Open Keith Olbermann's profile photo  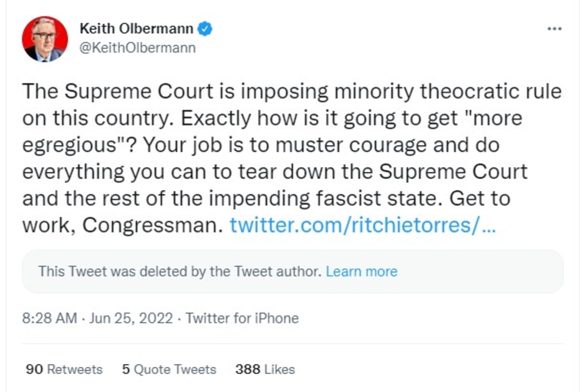[45, 39]
